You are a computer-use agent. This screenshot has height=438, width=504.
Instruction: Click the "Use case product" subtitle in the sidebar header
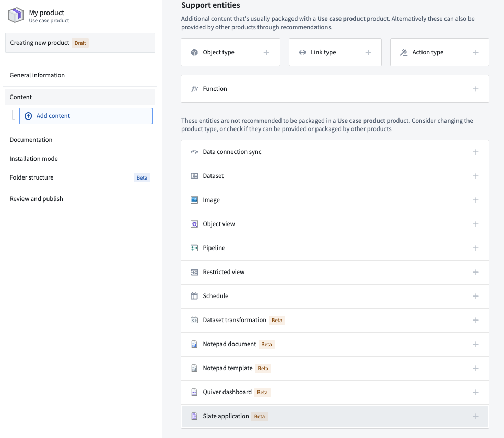tap(49, 20)
